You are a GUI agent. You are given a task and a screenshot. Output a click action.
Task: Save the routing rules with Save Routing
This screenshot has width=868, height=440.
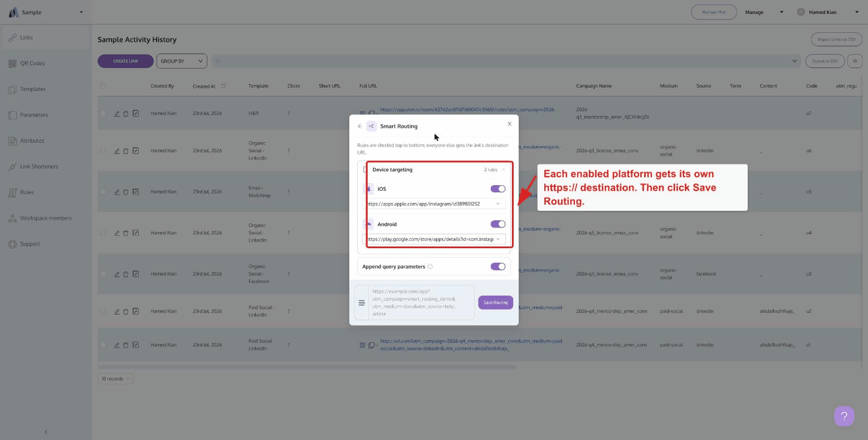(x=495, y=303)
